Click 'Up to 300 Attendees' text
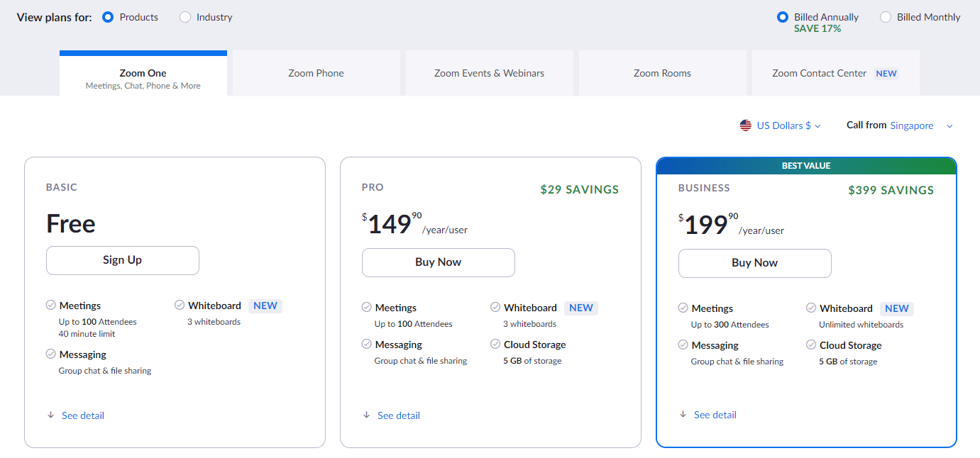980x458 pixels. 730,325
